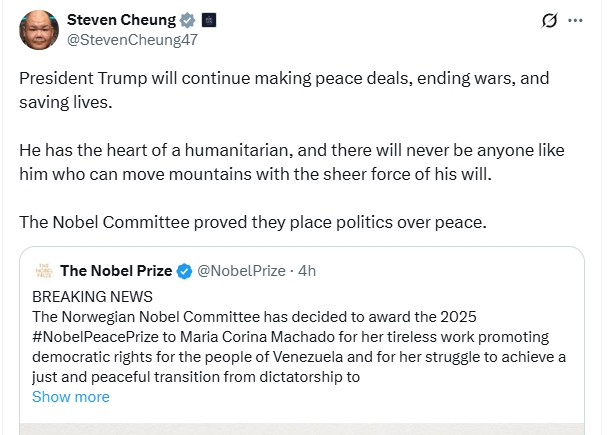This screenshot has width=610, height=435.
Task: Open the @NobelPrize handle
Action: [242, 271]
